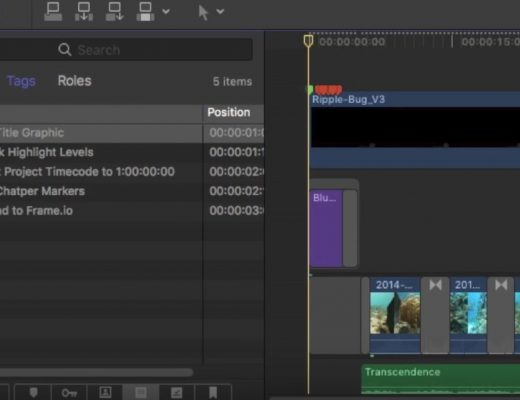Viewport: 520px width, 400px height.
Task: Open the edit options chevron beside overwrite icon
Action: tap(166, 12)
